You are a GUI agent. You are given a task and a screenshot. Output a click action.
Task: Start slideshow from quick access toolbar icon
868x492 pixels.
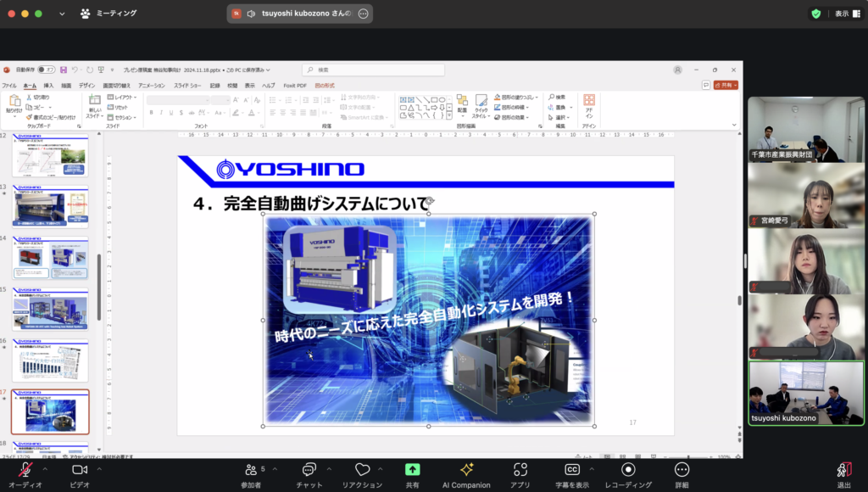pos(101,70)
